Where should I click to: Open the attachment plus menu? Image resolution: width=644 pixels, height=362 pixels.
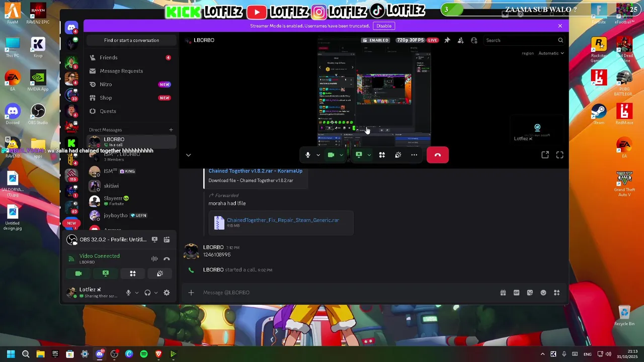191,293
